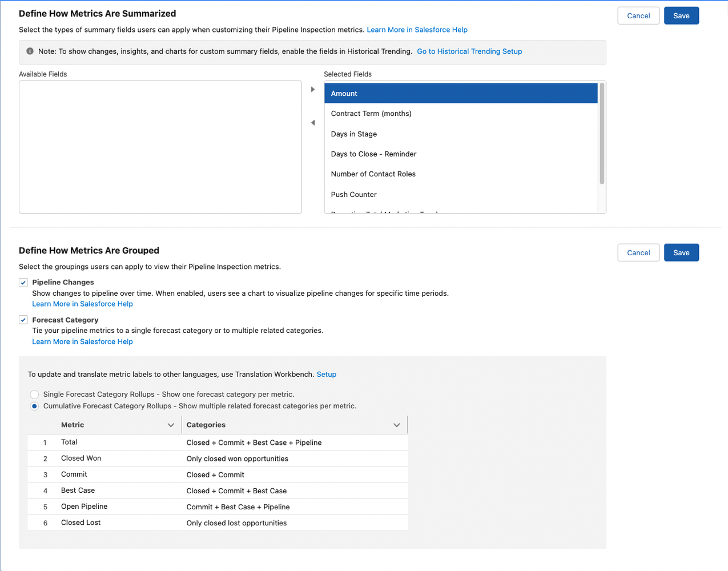Click the right arrow to add field
The image size is (728, 571).
click(313, 90)
